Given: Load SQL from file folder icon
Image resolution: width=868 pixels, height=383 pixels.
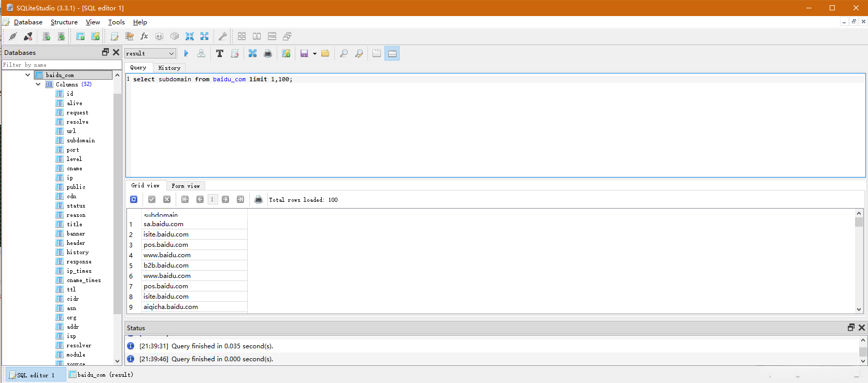Looking at the screenshot, I should pos(325,53).
